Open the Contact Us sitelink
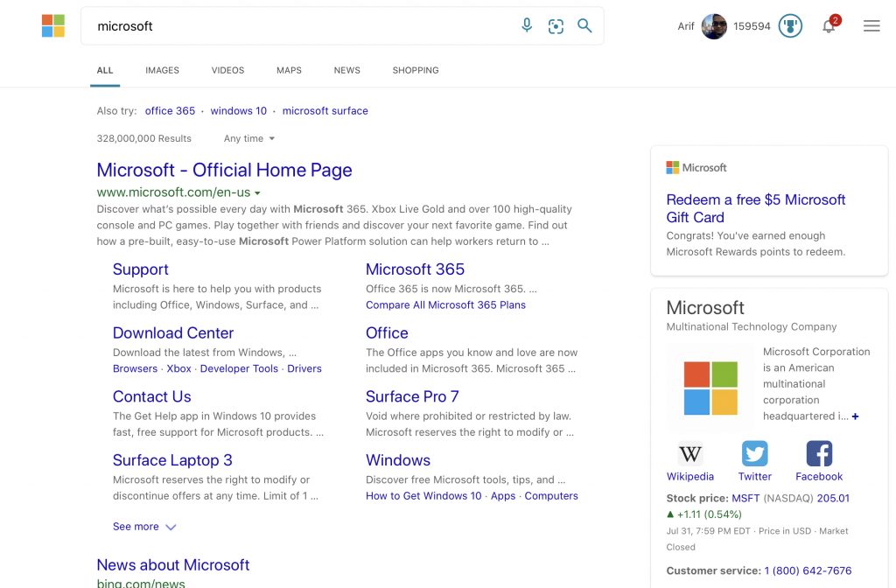The image size is (896, 588). (152, 396)
